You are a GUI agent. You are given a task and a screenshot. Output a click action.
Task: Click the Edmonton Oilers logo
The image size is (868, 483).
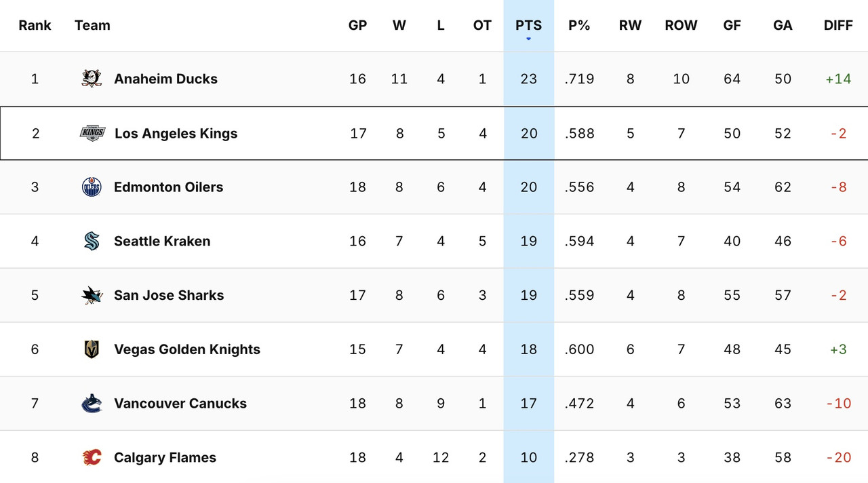(92, 187)
